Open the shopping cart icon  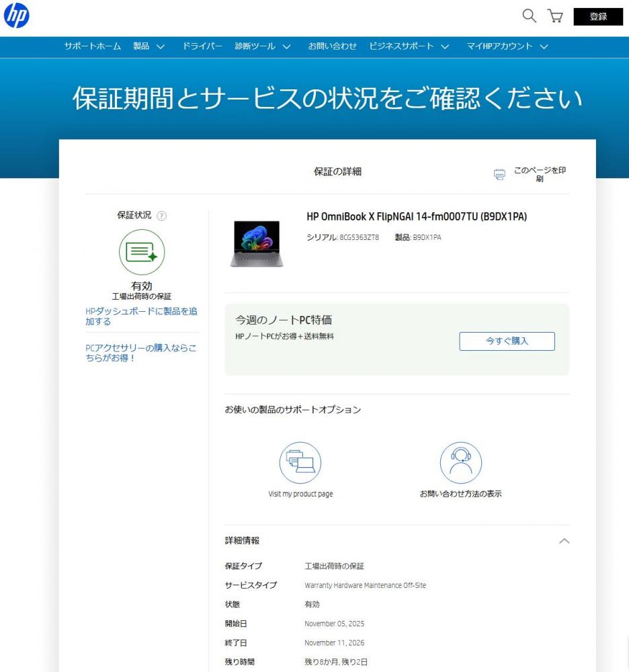point(555,16)
